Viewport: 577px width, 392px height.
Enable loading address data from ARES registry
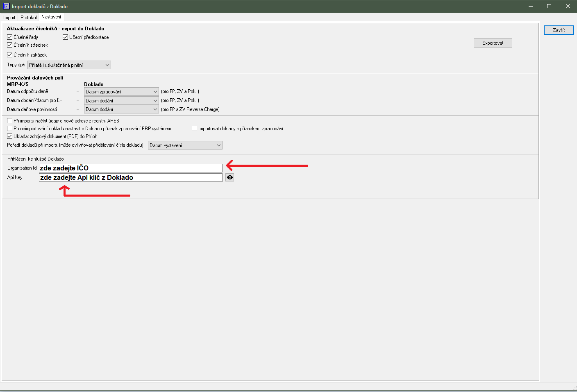(x=10, y=121)
